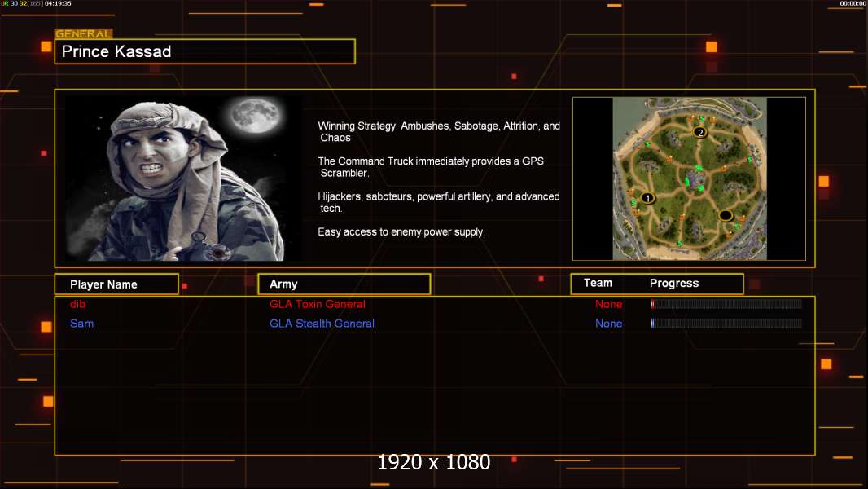Click the Command Truck GPS Scrambler text
This screenshot has height=489, width=868.
(431, 167)
